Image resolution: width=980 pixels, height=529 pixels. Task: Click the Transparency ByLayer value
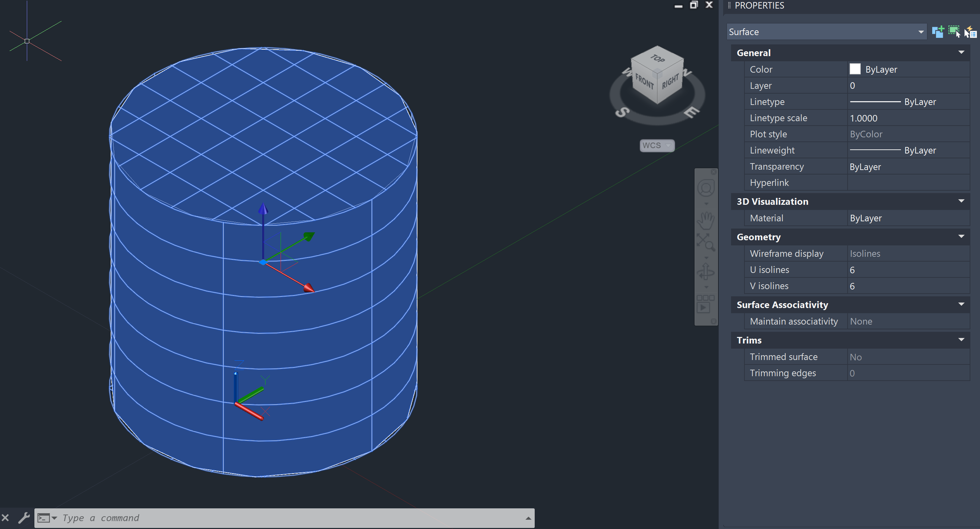pyautogui.click(x=908, y=167)
